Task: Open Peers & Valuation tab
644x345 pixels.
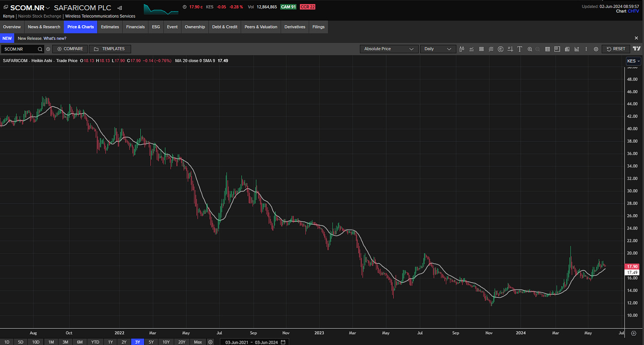Action: point(261,27)
